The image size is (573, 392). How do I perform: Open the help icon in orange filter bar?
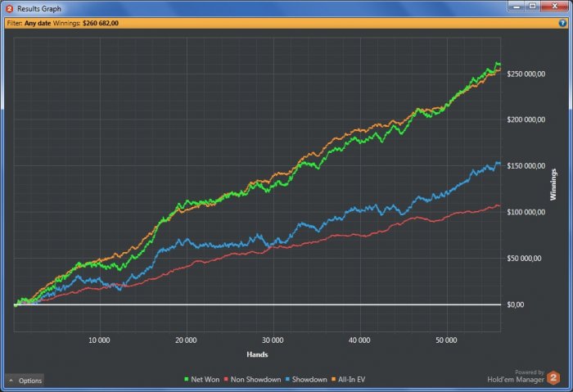562,23
